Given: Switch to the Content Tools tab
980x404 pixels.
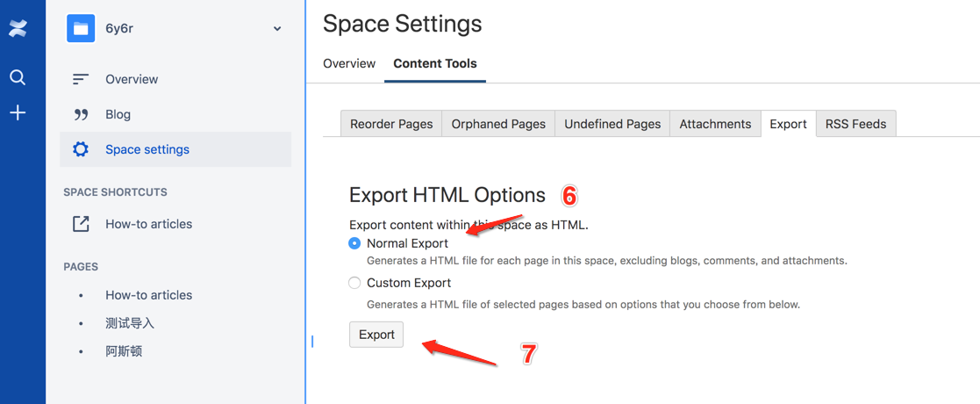Looking at the screenshot, I should click(x=435, y=63).
